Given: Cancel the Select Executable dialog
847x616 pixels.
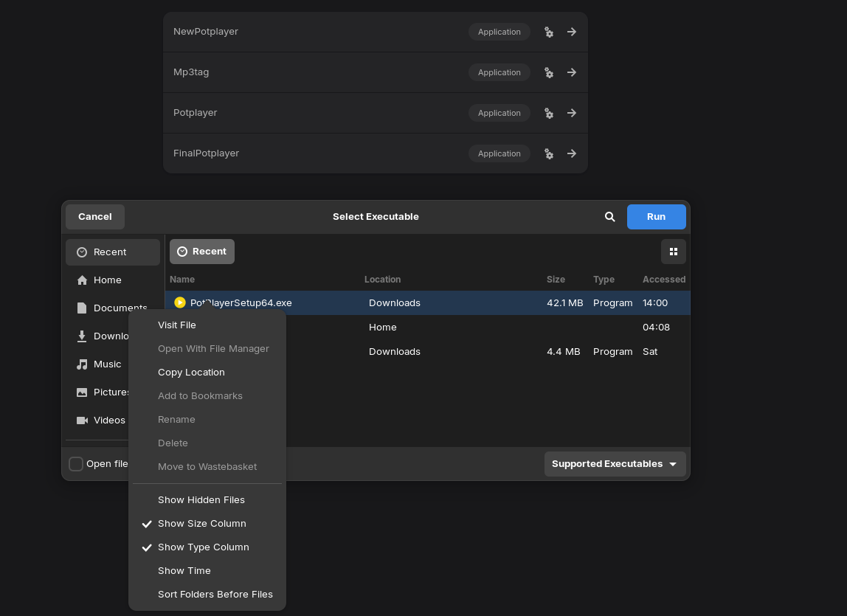Looking at the screenshot, I should (x=95, y=217).
